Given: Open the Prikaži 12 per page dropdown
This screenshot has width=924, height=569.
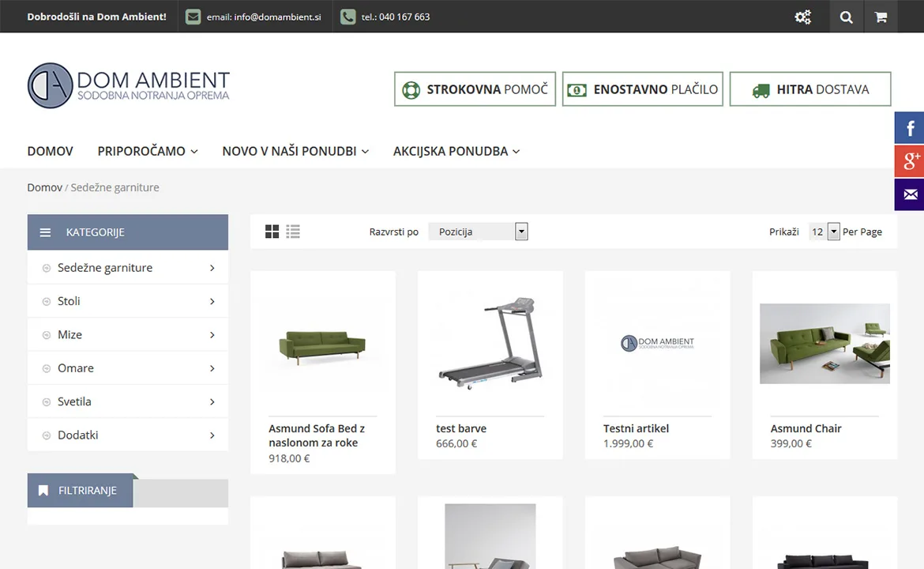Looking at the screenshot, I should click(824, 232).
